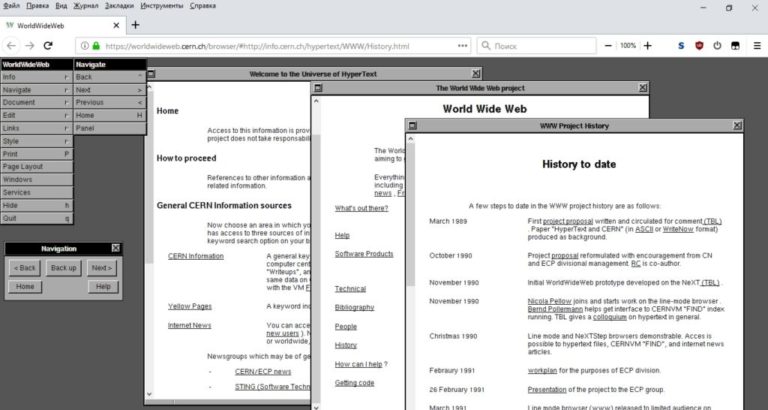Viewport: 768px width, 410px height.
Task: Open the Файл menu
Action: [x=11, y=6]
